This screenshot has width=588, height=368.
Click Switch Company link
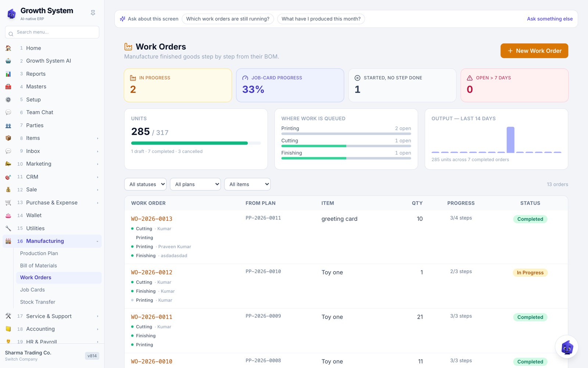point(21,360)
